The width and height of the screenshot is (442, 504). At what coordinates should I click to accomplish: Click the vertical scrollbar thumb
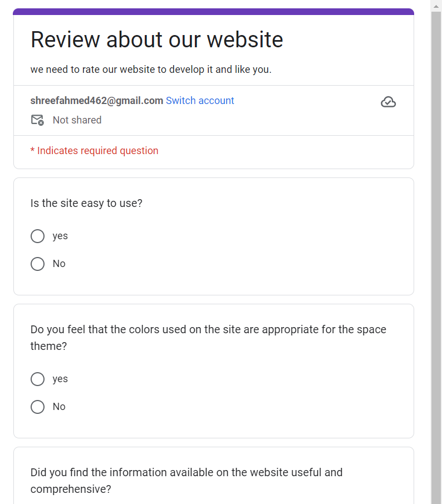[436, 257]
